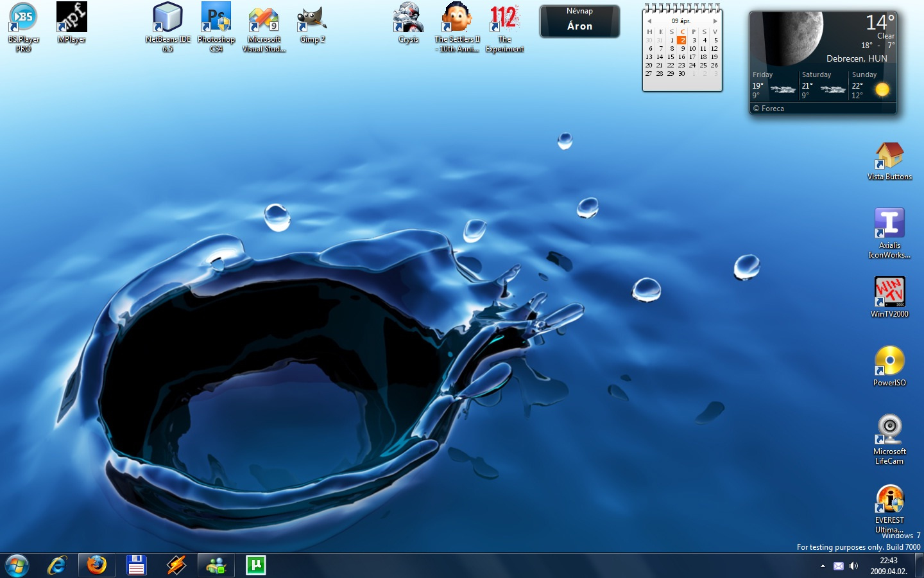The width and height of the screenshot is (924, 578).
Task: Select day 12 in the calendar gadget
Action: 714,48
